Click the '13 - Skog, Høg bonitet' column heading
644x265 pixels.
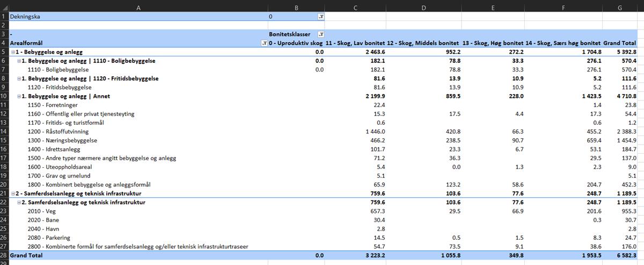tap(493, 43)
